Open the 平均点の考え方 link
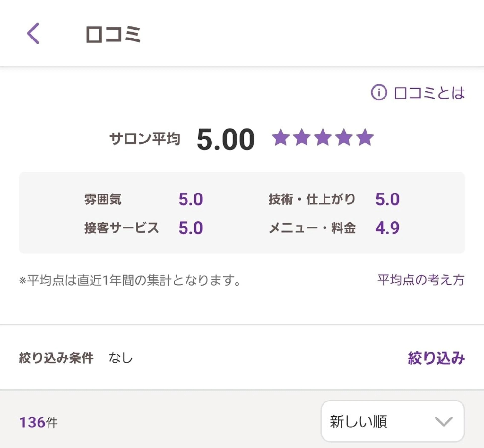This screenshot has width=484, height=448. [421, 280]
